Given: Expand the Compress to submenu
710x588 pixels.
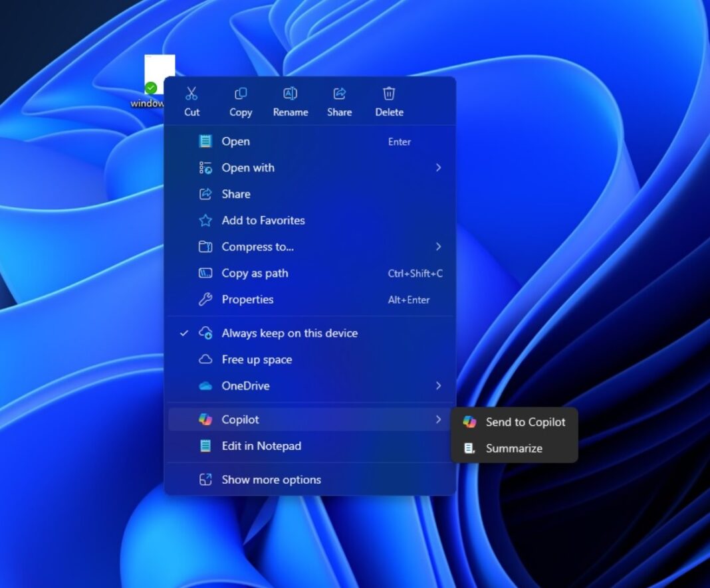Looking at the screenshot, I should point(439,246).
